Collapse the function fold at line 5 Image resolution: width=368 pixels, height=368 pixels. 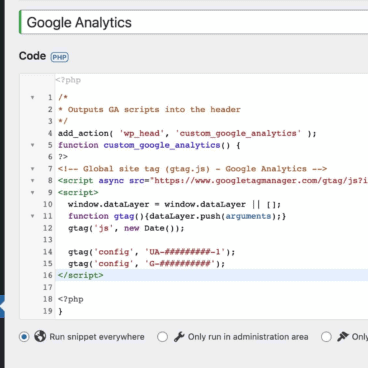[32, 145]
